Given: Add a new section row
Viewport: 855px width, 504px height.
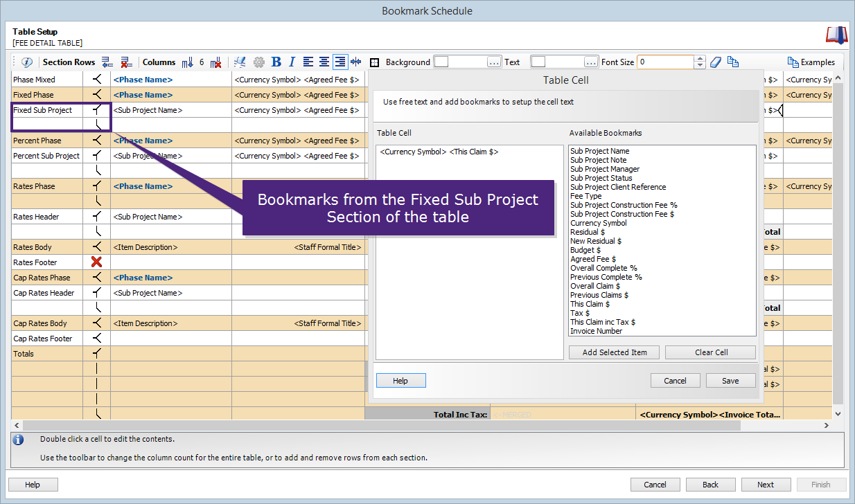Looking at the screenshot, I should tap(107, 62).
